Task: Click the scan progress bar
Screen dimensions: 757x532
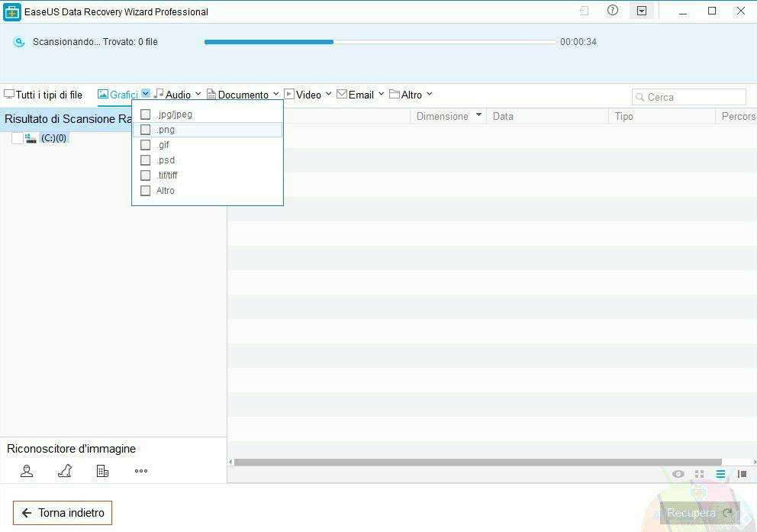Action: point(381,42)
